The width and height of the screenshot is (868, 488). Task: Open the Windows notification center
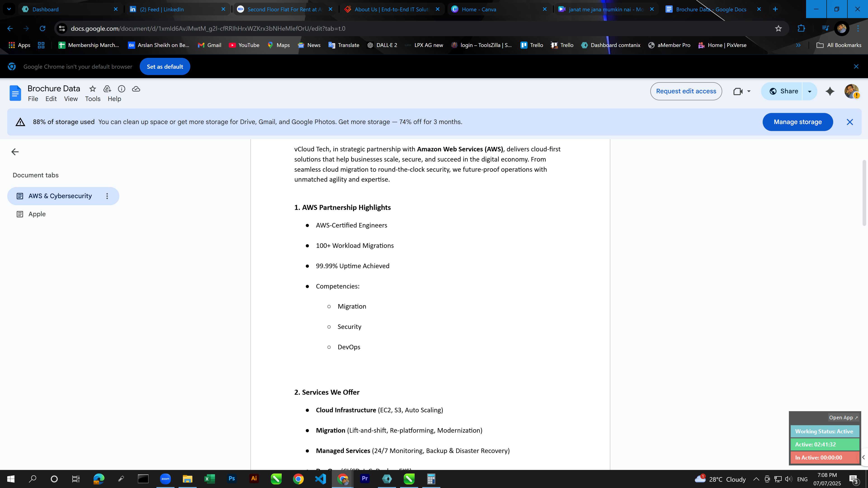(854, 479)
